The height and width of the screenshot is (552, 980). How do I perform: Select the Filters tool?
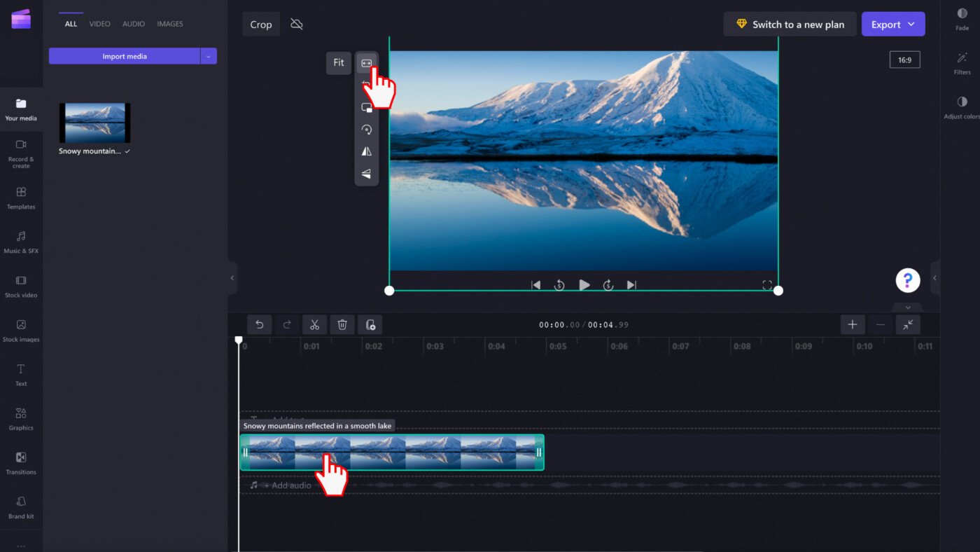(x=961, y=63)
